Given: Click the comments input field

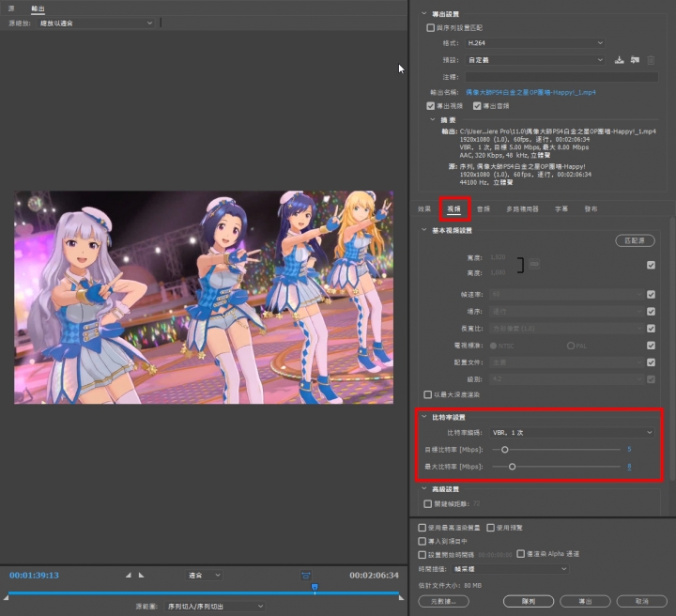Looking at the screenshot, I should [x=561, y=77].
